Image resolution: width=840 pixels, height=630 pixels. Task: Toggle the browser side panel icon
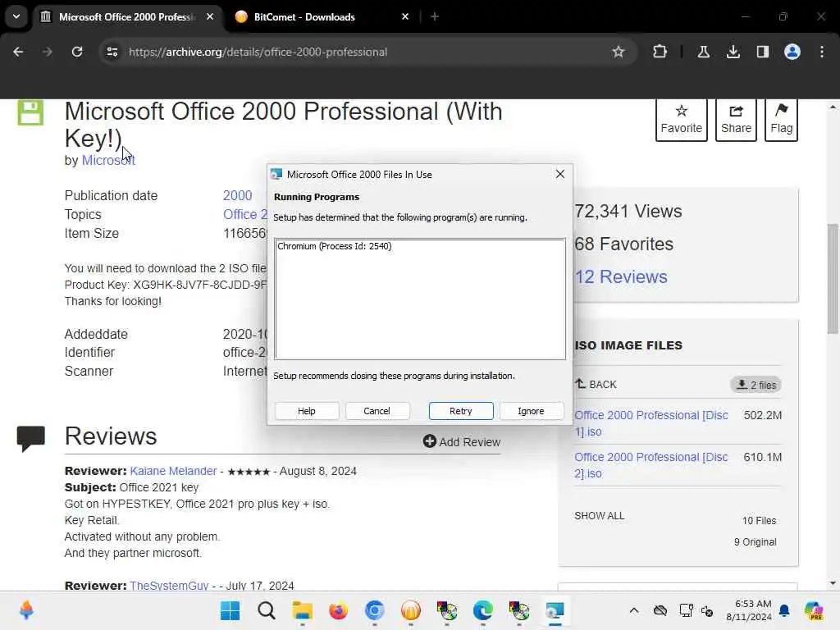coord(762,52)
